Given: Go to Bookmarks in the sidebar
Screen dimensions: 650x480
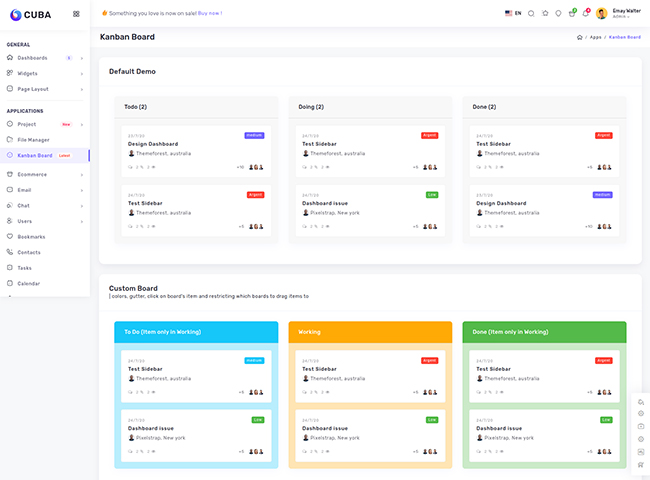Looking at the screenshot, I should [x=31, y=237].
